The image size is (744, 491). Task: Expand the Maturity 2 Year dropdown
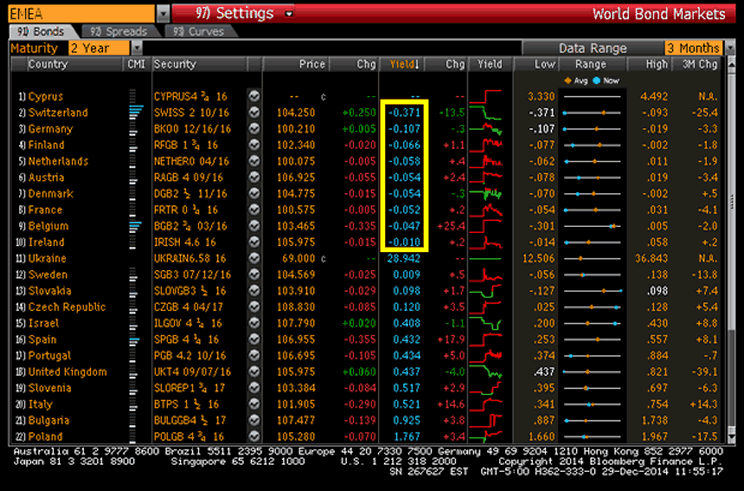137,48
